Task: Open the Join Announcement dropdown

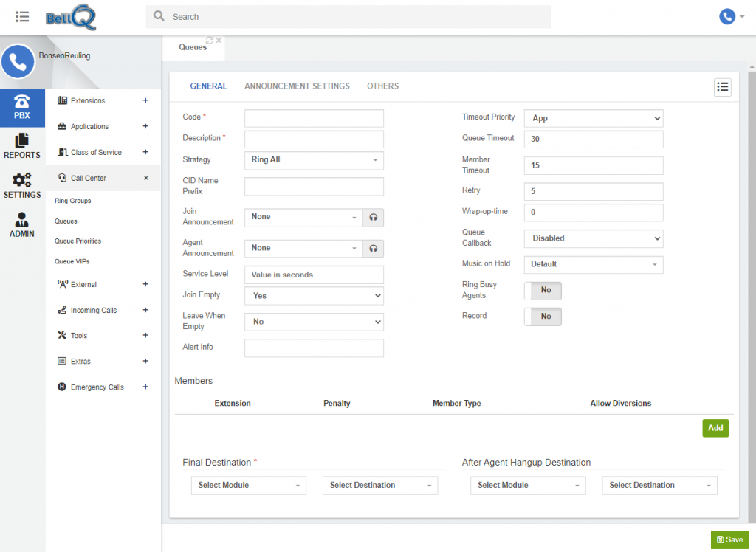Action: click(x=303, y=218)
